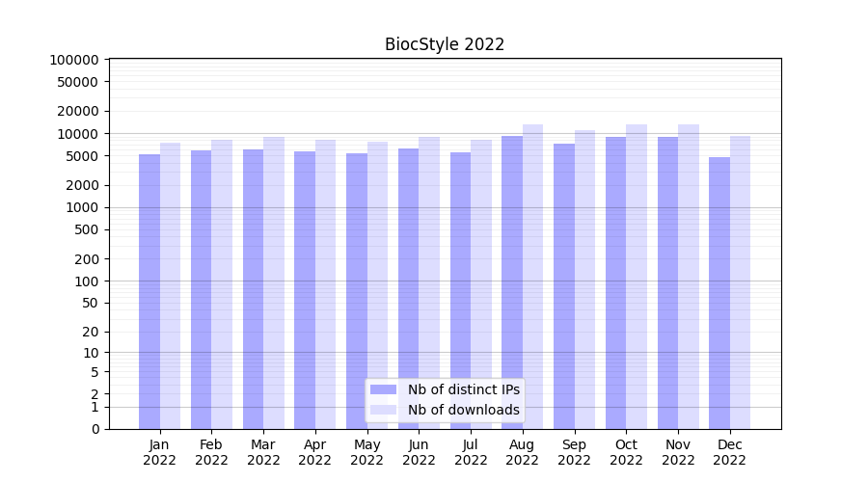The height and width of the screenshot is (482, 868).
Task: Select the 'Nb of distinct IPs' legend label
Action: [463, 389]
